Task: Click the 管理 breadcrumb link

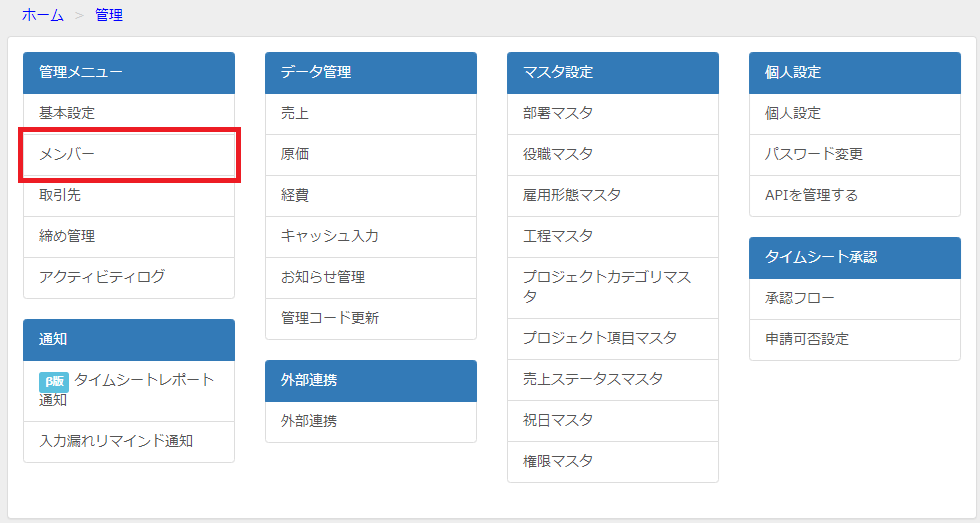Action: coord(109,15)
